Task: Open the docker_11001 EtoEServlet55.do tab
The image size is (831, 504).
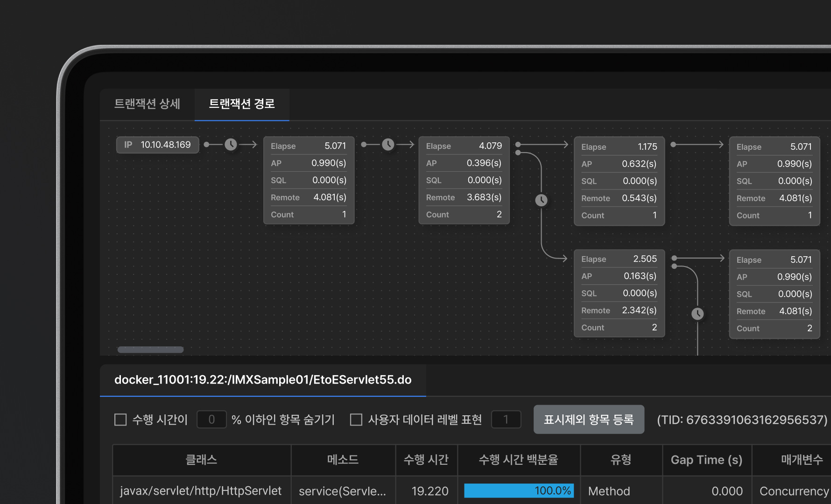Action: tap(263, 380)
